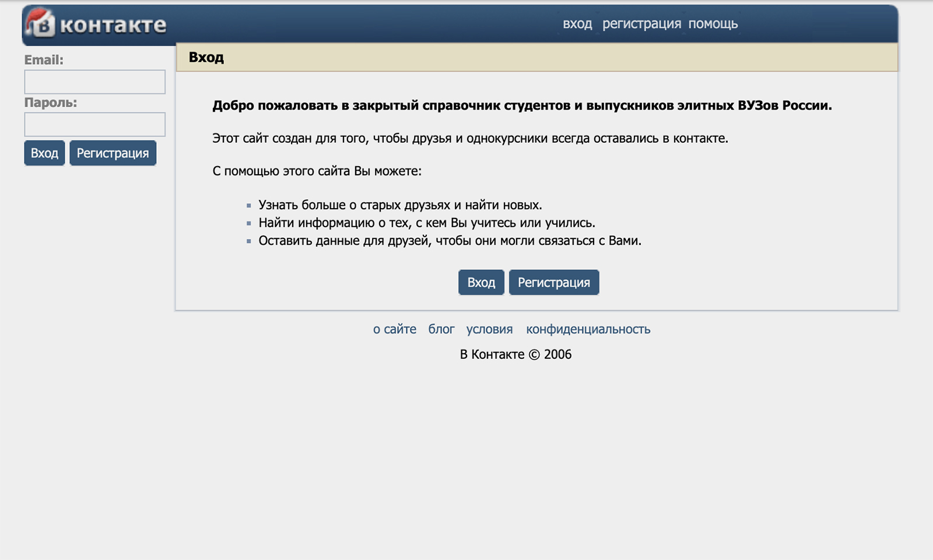Open the 'вход' link in top navigation
933x560 pixels.
point(577,24)
